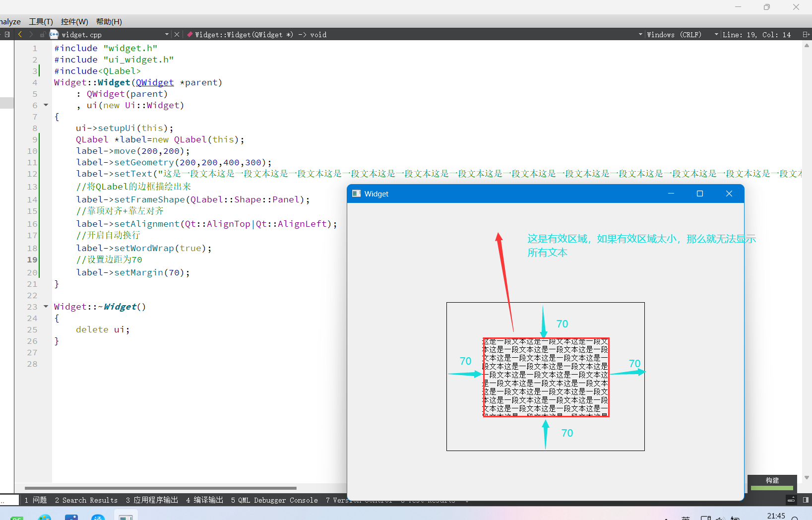Viewport: 812px width, 520px height.
Task: Go forward to next editor location
Action: tap(31, 34)
